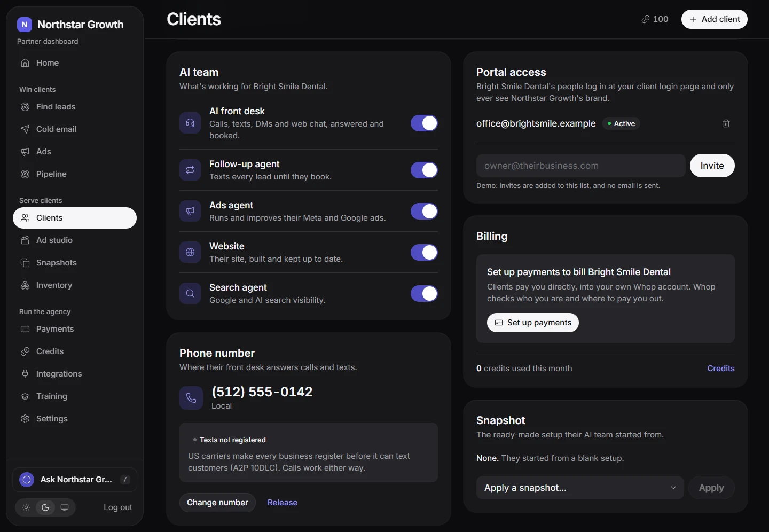The width and height of the screenshot is (769, 532).
Task: Open the Credits link in Billing
Action: (x=721, y=369)
